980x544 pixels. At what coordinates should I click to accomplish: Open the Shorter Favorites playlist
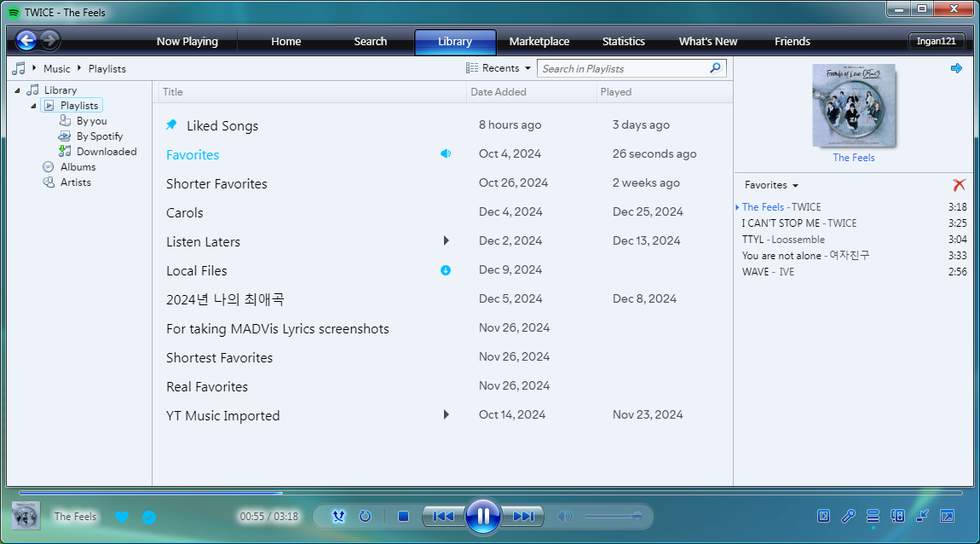[x=216, y=184]
